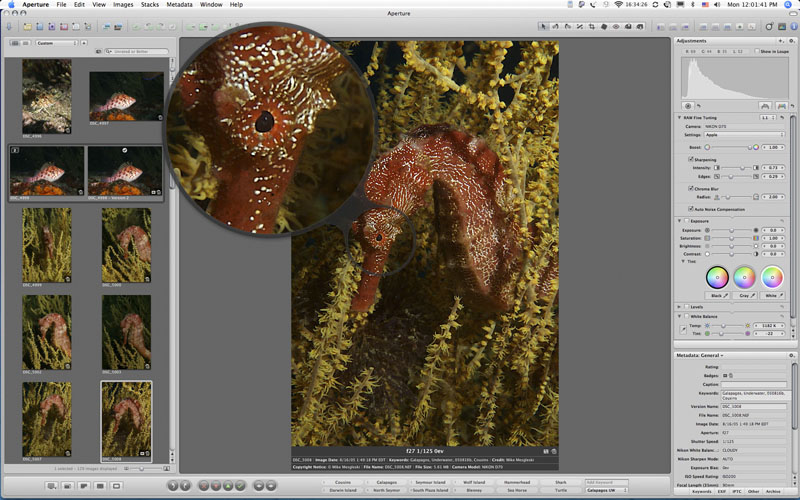800x500 pixels.
Task: Select the Crop tool in the toolbar
Action: pyautogui.click(x=592, y=26)
